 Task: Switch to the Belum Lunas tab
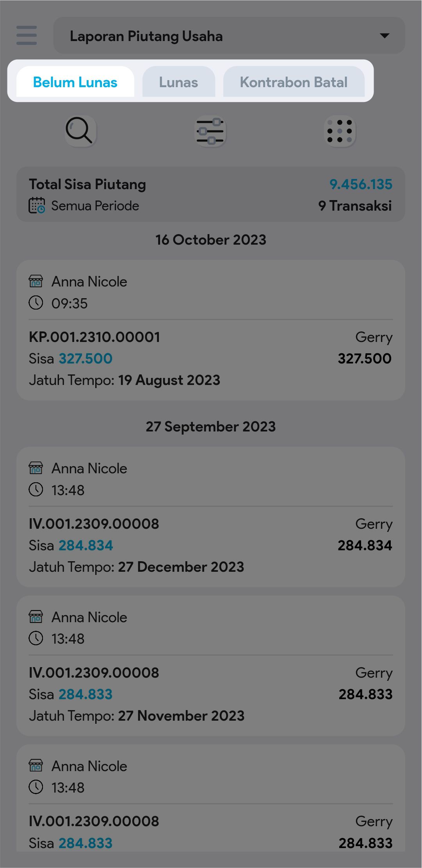75,82
